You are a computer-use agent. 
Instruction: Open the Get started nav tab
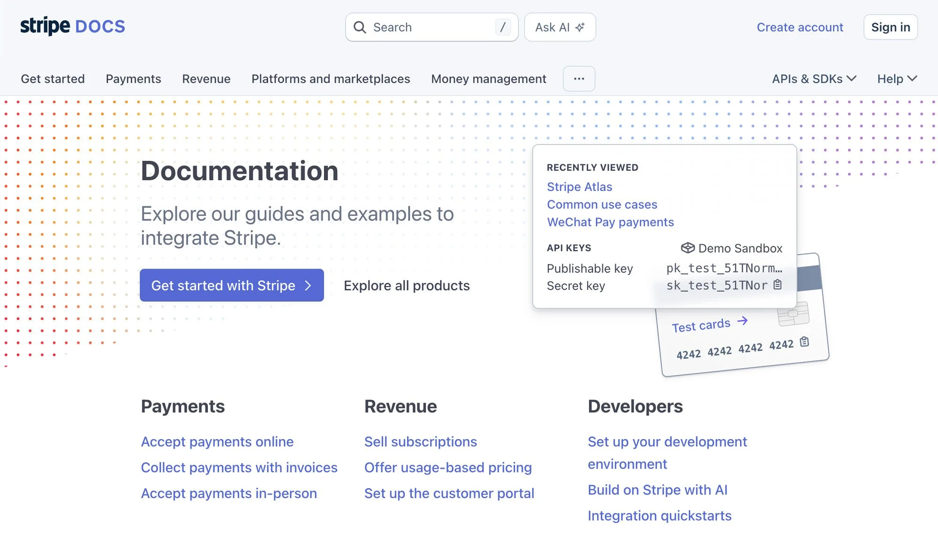(53, 79)
